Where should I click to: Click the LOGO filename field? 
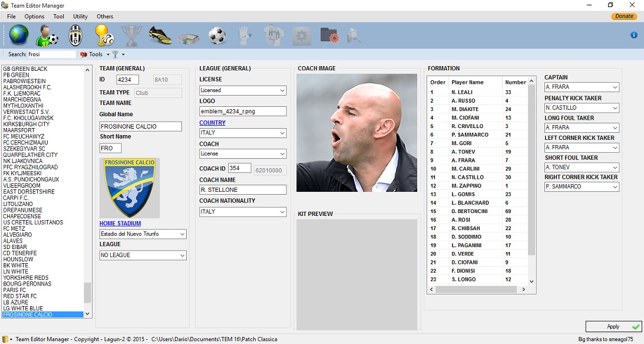click(243, 112)
